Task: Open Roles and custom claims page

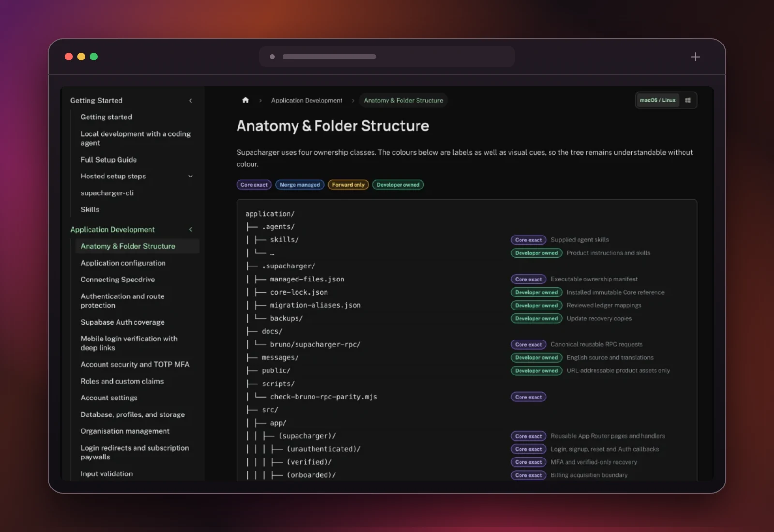Action: (x=122, y=381)
